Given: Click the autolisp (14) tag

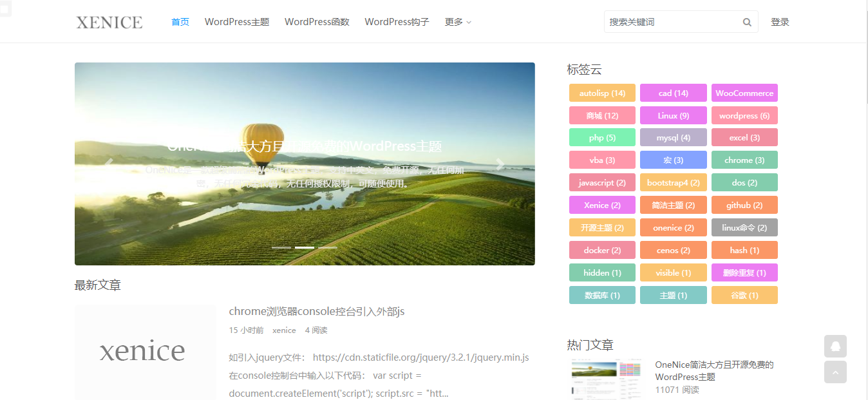Looking at the screenshot, I should click(x=602, y=92).
